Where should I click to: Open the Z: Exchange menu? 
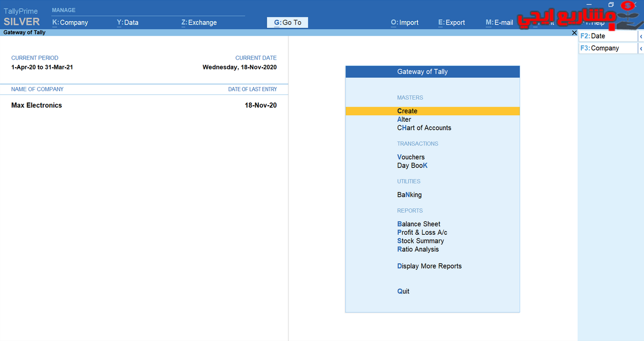[x=199, y=22]
